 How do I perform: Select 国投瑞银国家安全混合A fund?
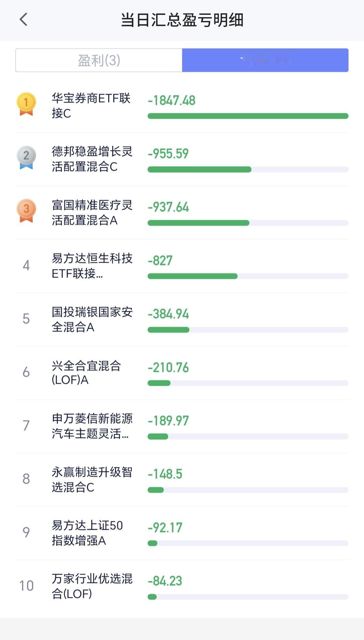182,319
